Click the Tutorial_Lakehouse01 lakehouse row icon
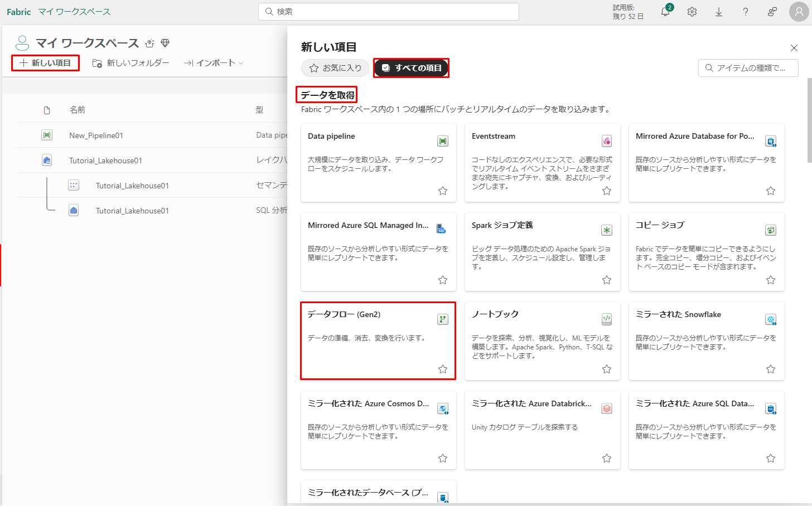 click(47, 160)
